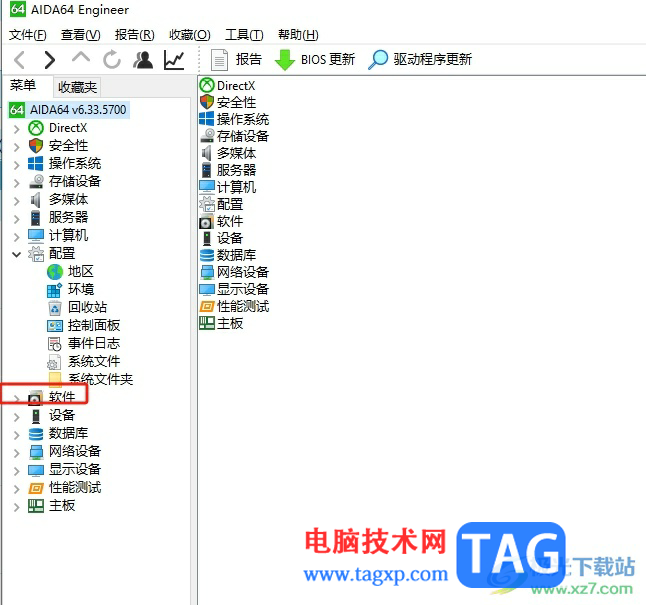The image size is (646, 605).
Task: Expand the 操作系统 tree node
Action: tap(16, 165)
